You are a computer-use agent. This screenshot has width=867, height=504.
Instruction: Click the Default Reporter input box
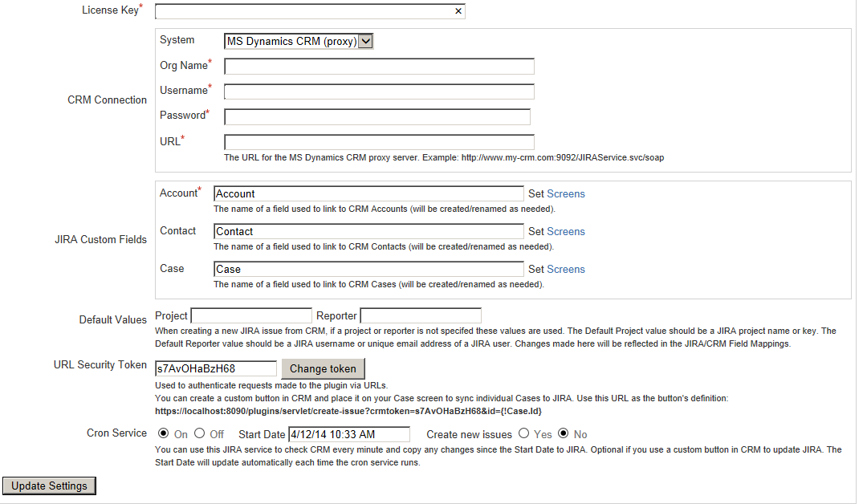click(x=421, y=316)
